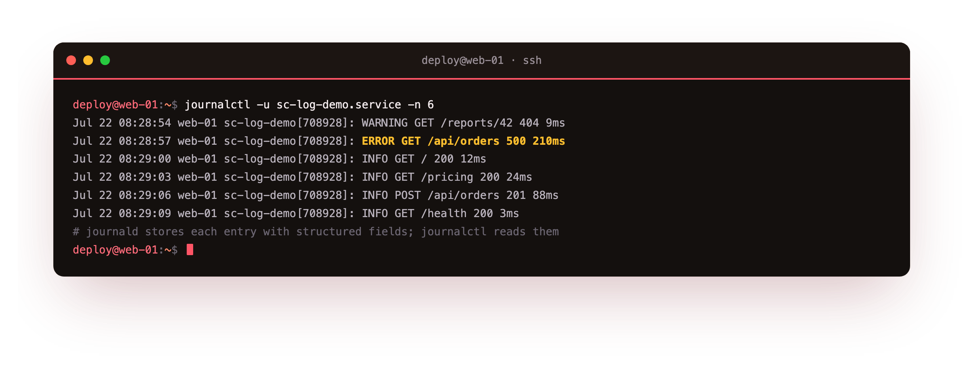This screenshot has width=980, height=374.
Task: Click the green maximize window button
Action: pos(105,60)
